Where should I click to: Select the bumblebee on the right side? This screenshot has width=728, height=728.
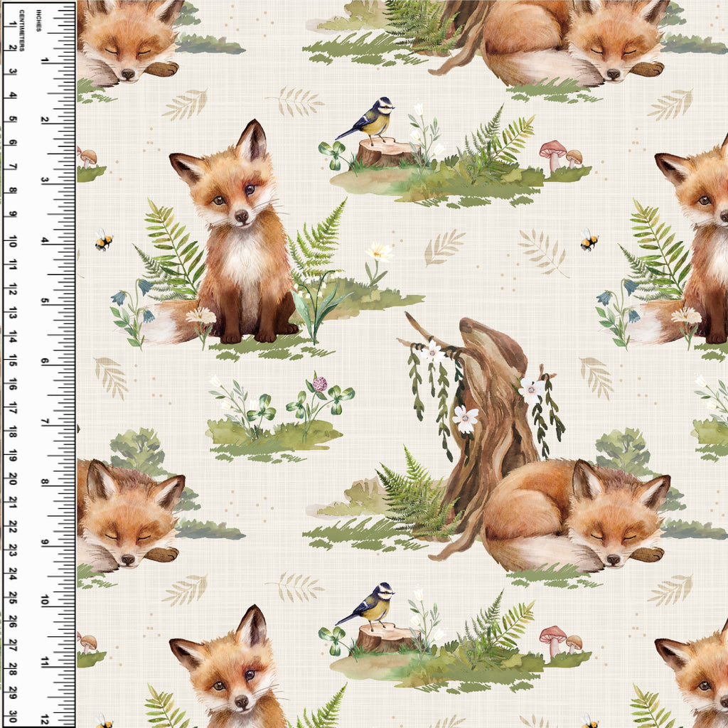click(x=589, y=240)
